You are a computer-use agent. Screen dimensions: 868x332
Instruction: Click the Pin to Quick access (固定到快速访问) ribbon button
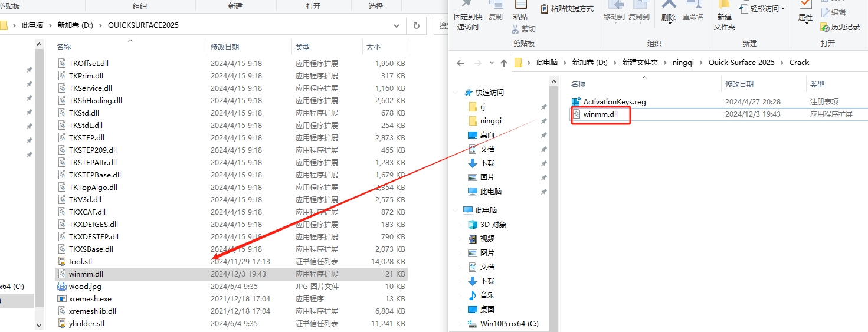467,16
